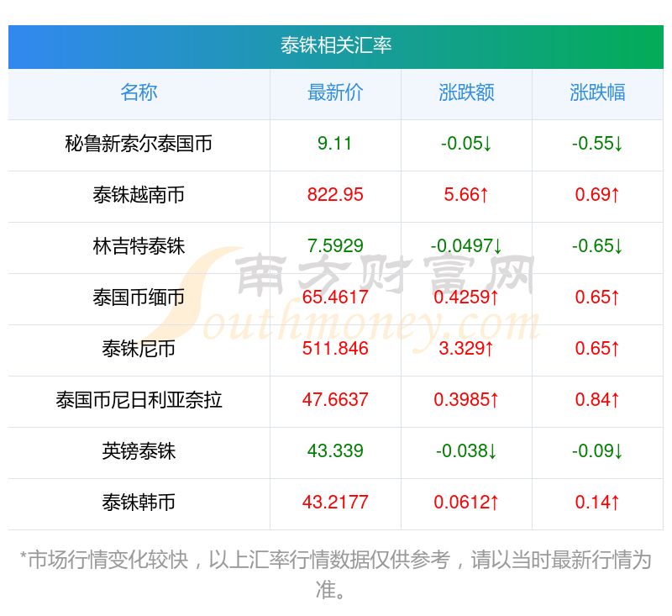Select the 泰铢尼币 row name

click(x=139, y=349)
